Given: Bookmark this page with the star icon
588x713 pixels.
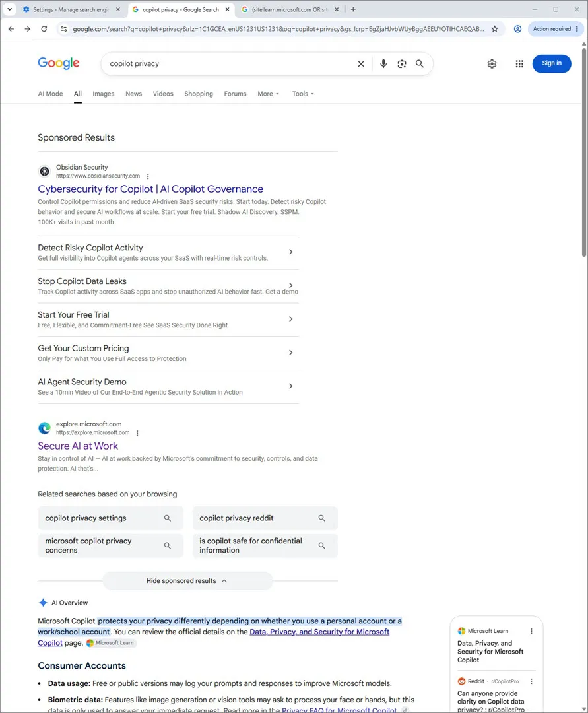Looking at the screenshot, I should coord(495,29).
